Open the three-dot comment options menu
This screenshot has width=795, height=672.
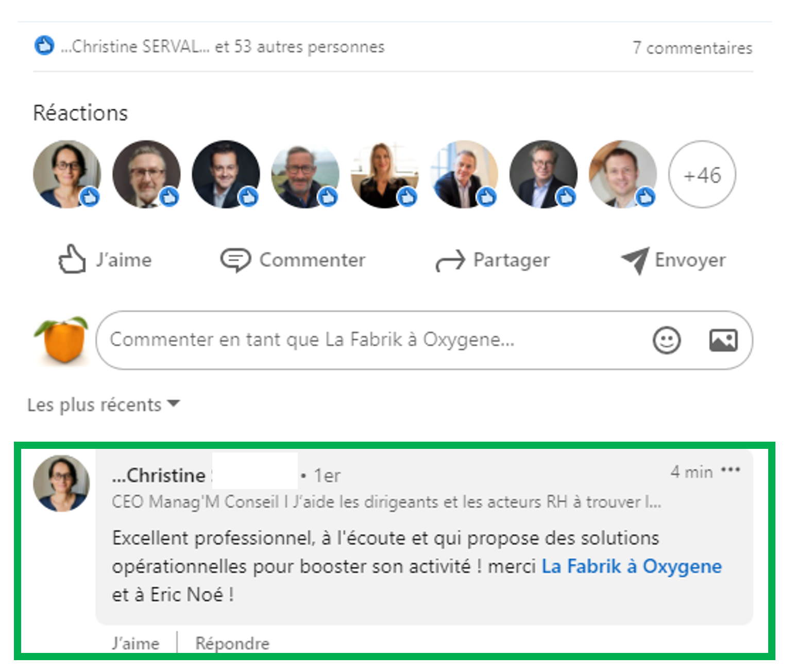731,470
